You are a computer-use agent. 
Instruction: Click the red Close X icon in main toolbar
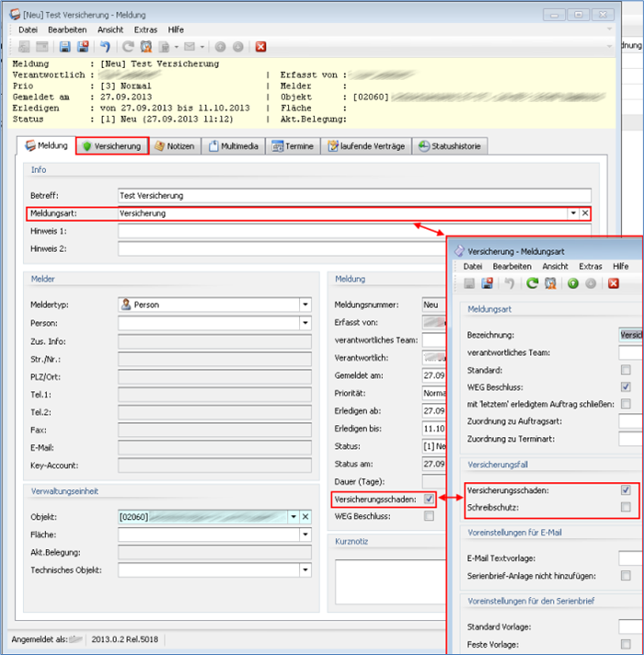coord(260,47)
